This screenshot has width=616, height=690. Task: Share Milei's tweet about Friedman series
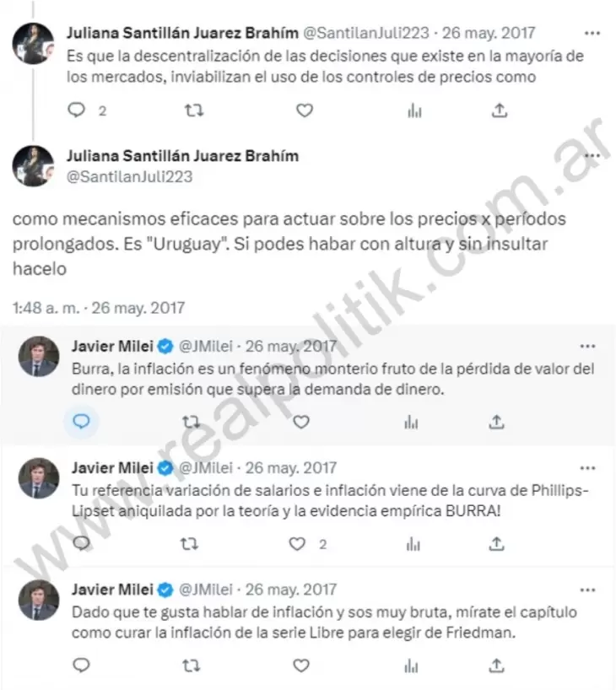pos(496,665)
